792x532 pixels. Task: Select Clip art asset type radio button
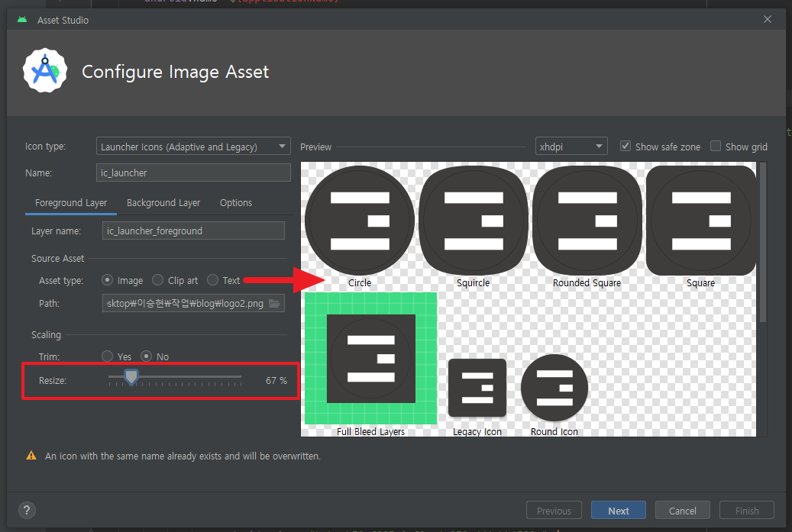(x=157, y=279)
